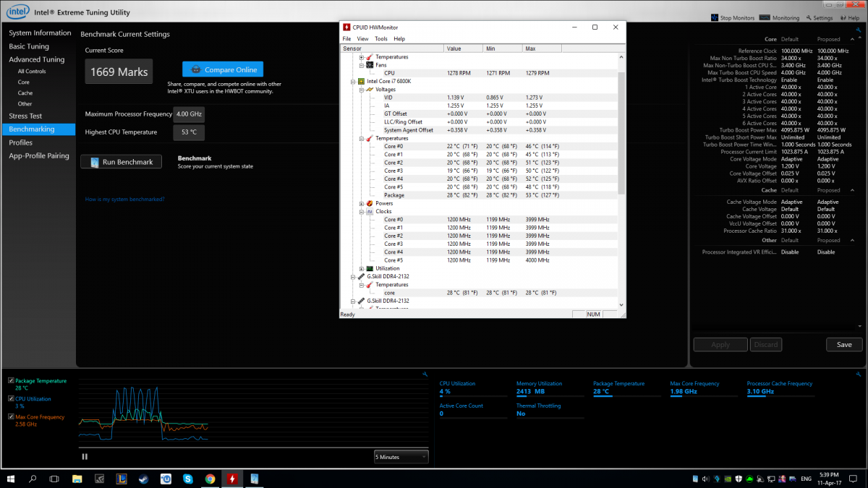Click the Sensor column header in HWMonitor
The height and width of the screenshot is (488, 868).
[x=393, y=48]
